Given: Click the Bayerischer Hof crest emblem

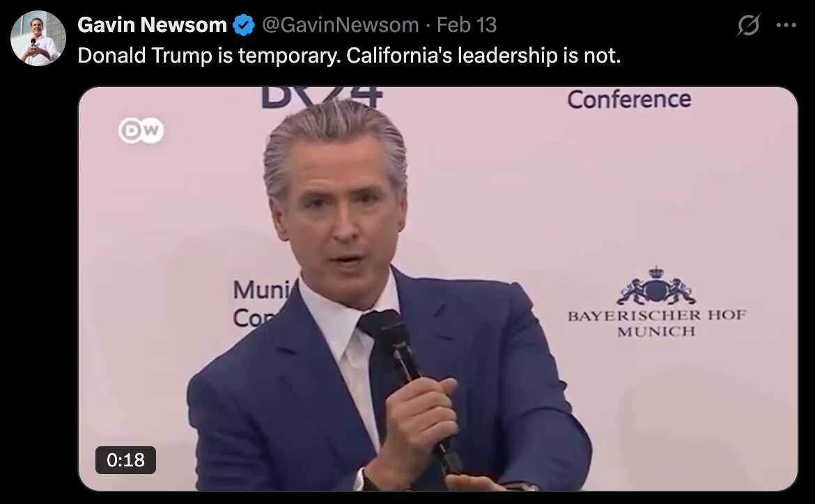Looking at the screenshot, I should point(656,286).
